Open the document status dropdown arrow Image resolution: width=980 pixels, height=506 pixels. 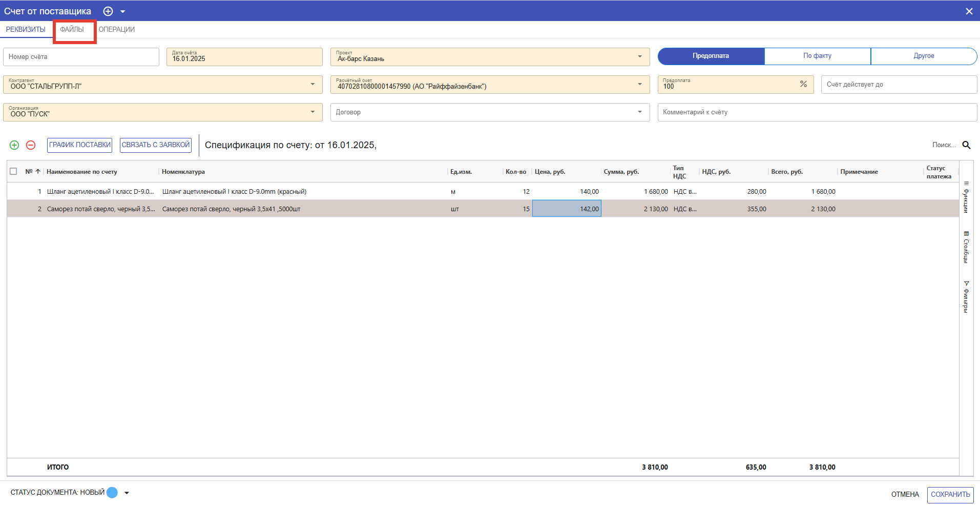point(127,493)
